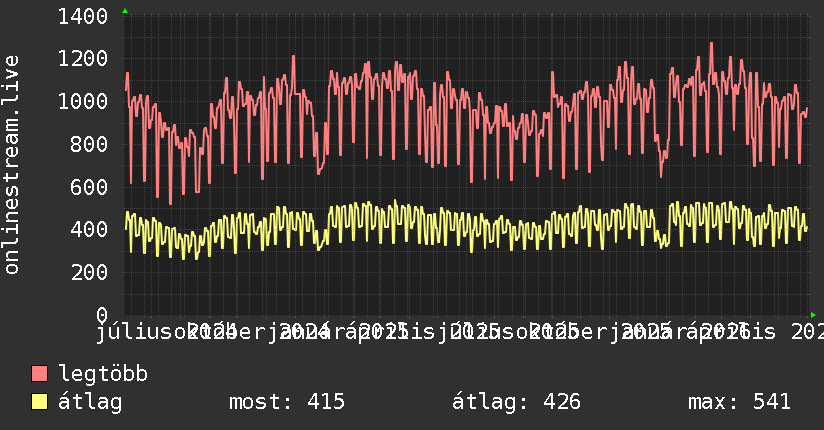Click the 0 y-axis label
This screenshot has width=824, height=430.
[x=102, y=315]
